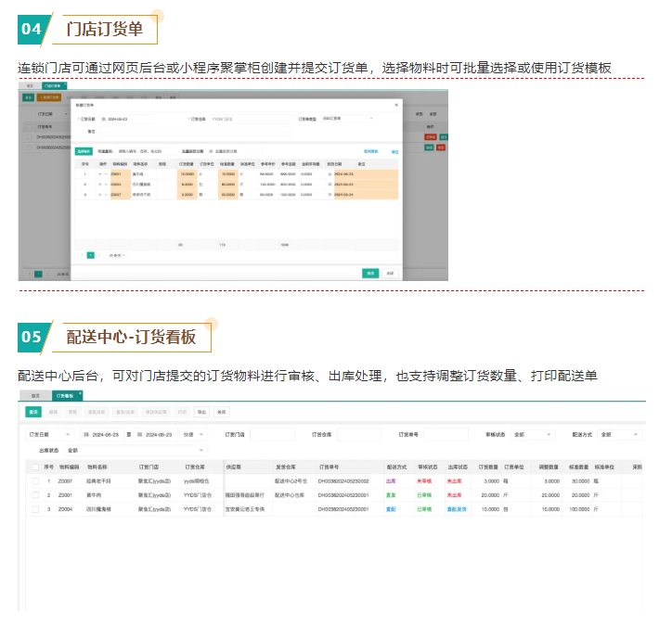
Task: Switch to 首页 tab above 订货看板 screen
Action: [x=35, y=396]
